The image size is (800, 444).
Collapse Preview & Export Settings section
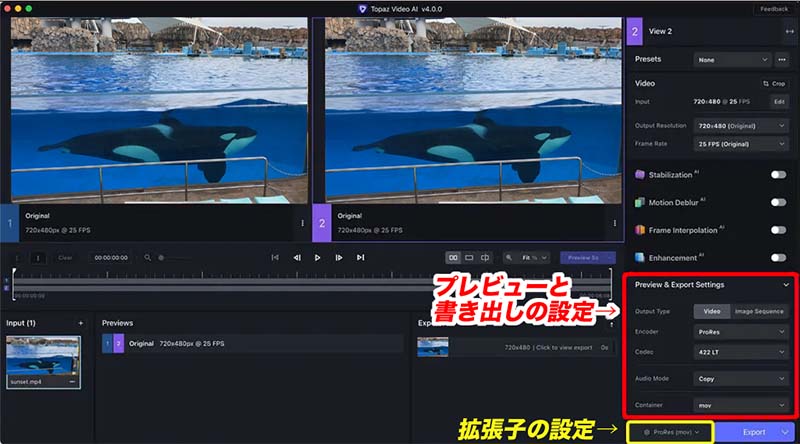(x=786, y=285)
